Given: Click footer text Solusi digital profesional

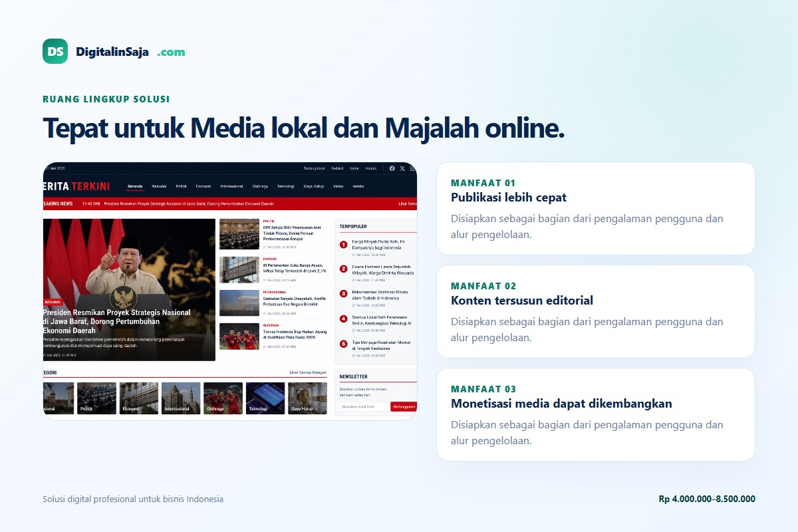Looking at the screenshot, I should [133, 499].
